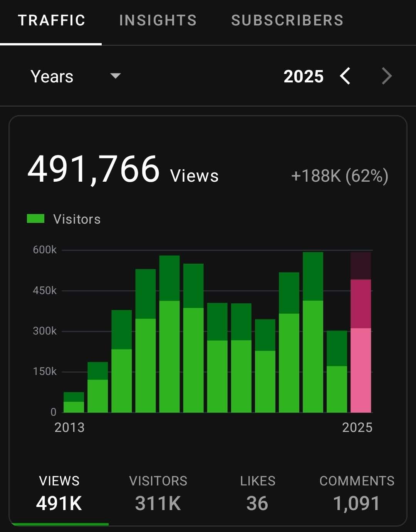Click the Visitors legend label
Viewport: 416px width, 532px height.
coord(77,219)
